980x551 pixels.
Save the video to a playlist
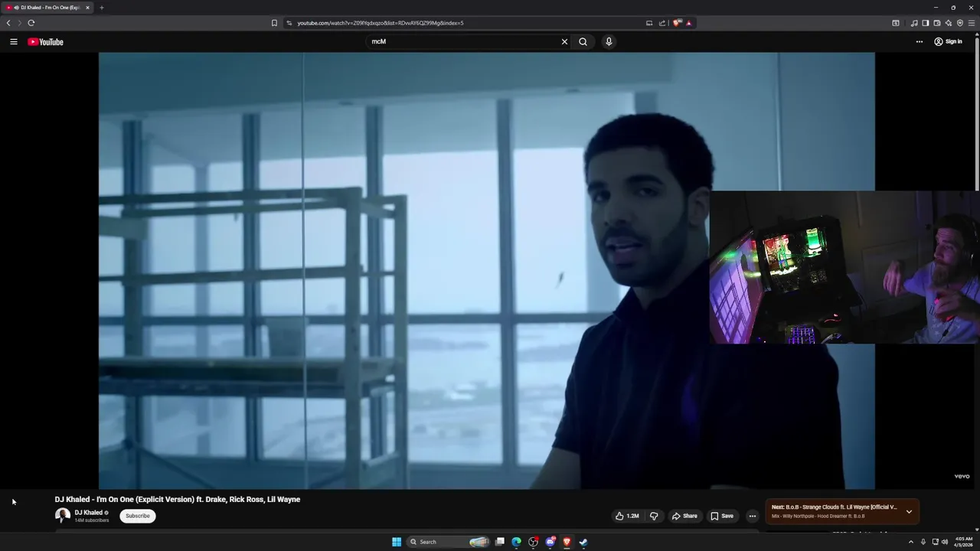721,516
